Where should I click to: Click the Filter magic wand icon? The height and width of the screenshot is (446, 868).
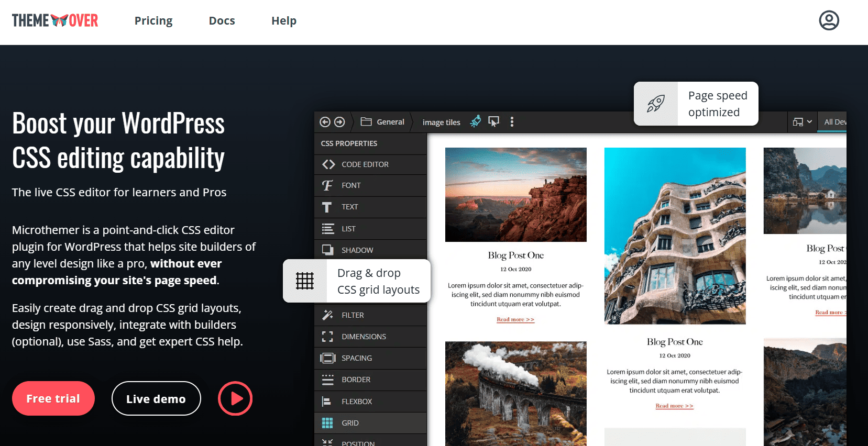point(328,315)
